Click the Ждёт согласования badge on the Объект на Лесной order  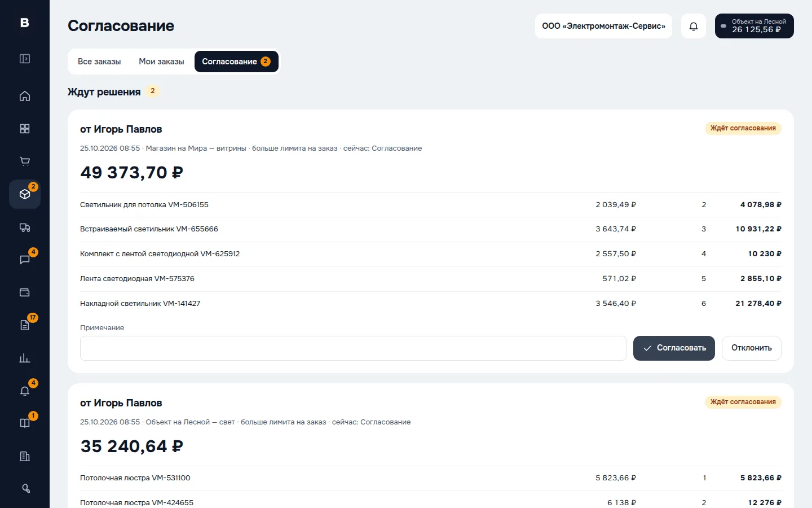click(743, 402)
